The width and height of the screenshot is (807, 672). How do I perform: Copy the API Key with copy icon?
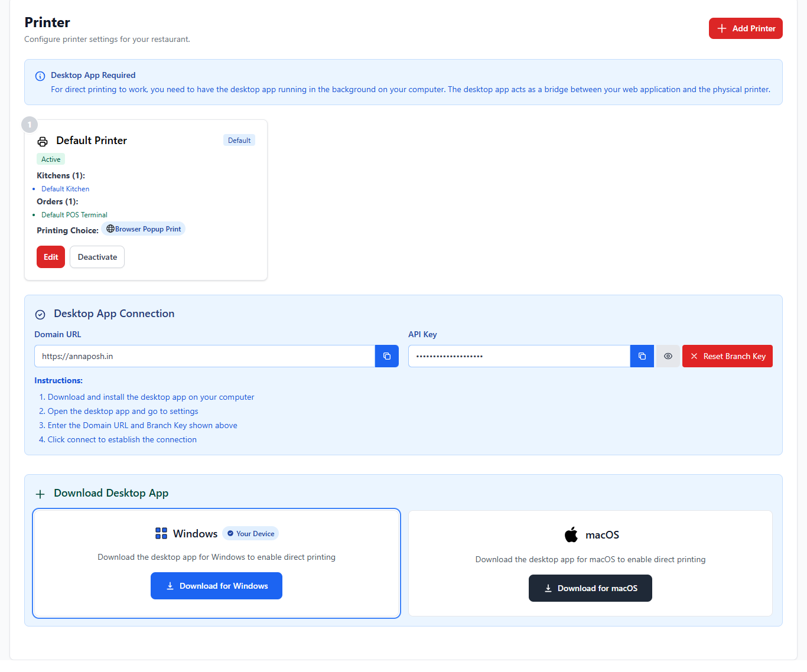[x=642, y=356]
